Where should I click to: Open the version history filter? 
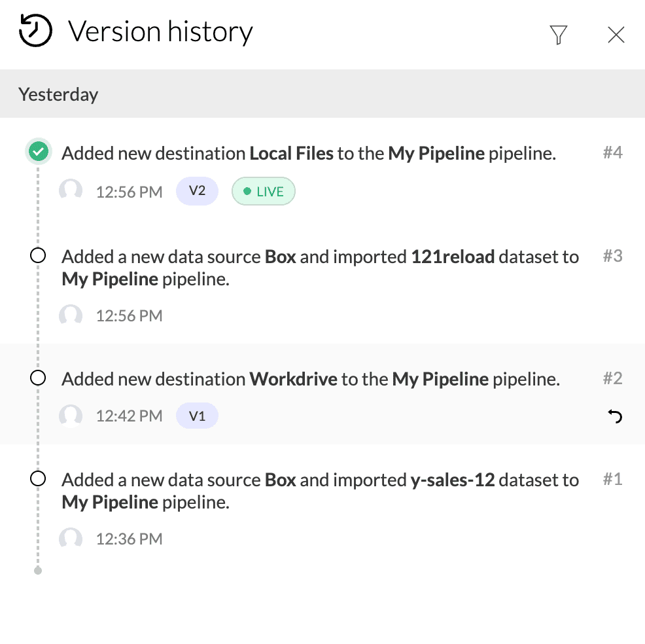pos(558,35)
